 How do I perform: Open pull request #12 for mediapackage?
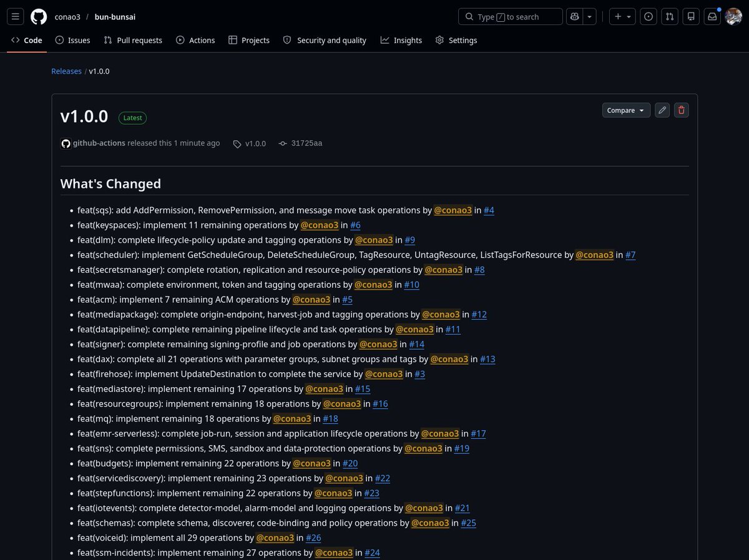[479, 315]
